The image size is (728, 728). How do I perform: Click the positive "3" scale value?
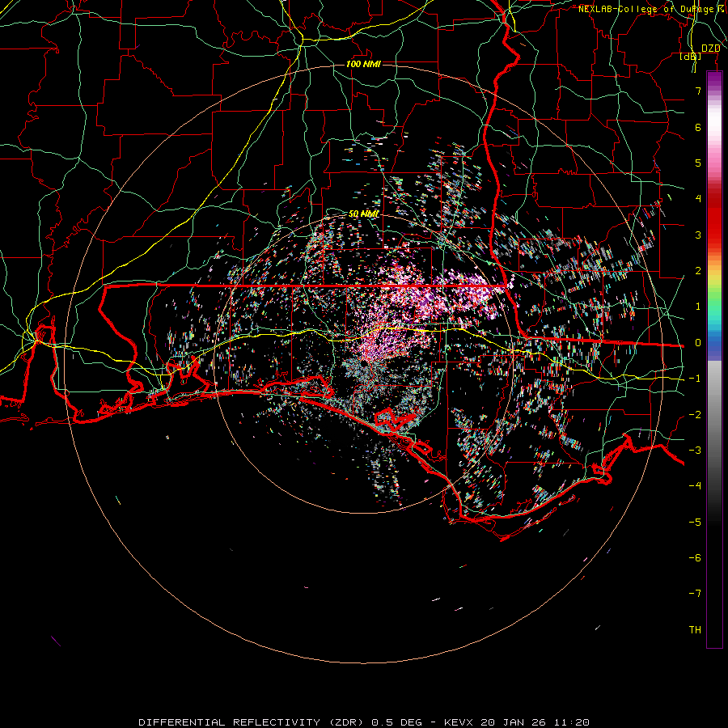point(698,235)
